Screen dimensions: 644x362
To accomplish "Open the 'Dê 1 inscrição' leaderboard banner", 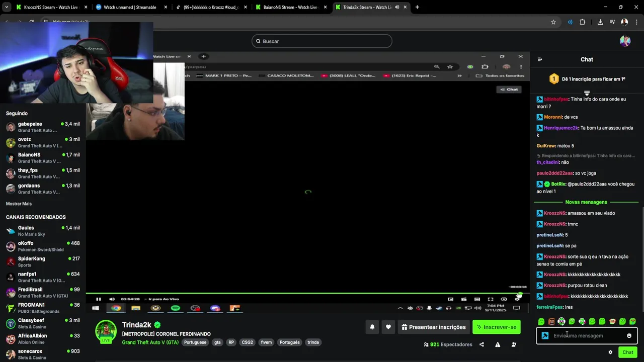I will click(587, 79).
